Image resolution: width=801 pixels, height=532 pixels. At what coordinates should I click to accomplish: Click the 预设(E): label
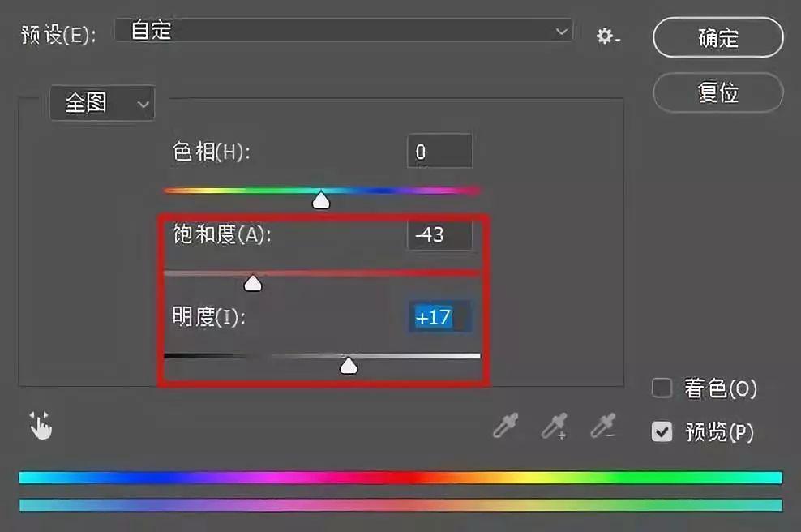coord(58,35)
